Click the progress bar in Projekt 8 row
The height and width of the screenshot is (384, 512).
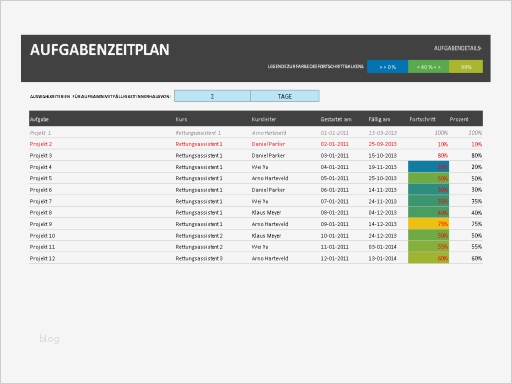pyautogui.click(x=428, y=213)
